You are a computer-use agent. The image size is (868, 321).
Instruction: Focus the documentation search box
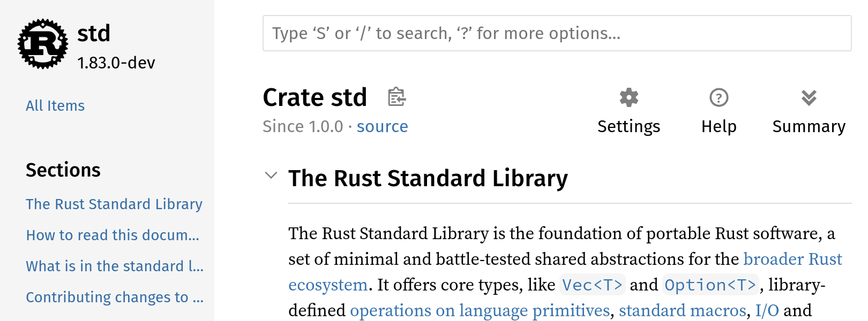(x=557, y=33)
